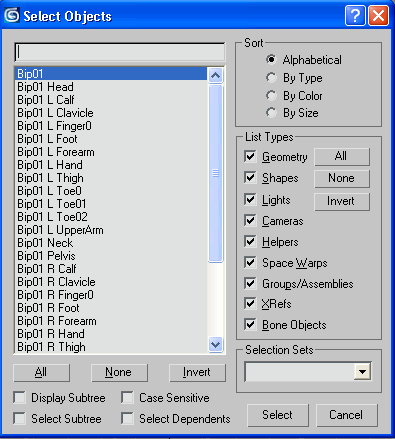This screenshot has width=395, height=439.
Task: Select Bip01 R Hand entry
Action: pos(111,334)
